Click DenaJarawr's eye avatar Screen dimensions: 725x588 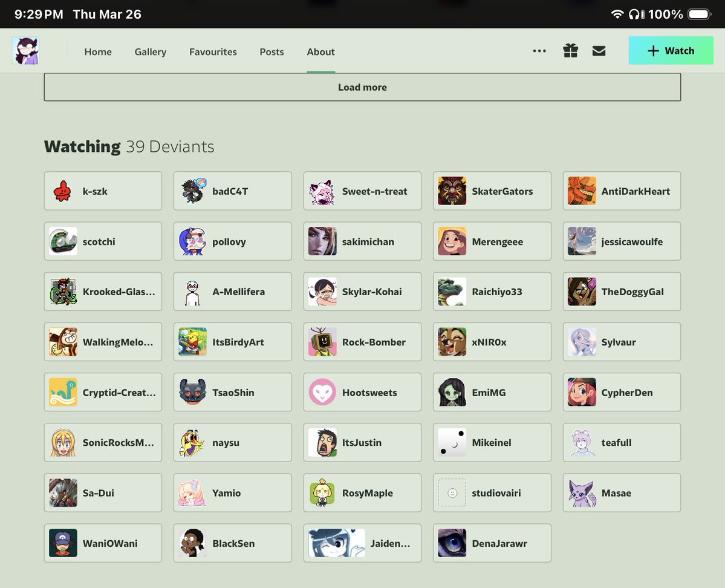coord(452,543)
